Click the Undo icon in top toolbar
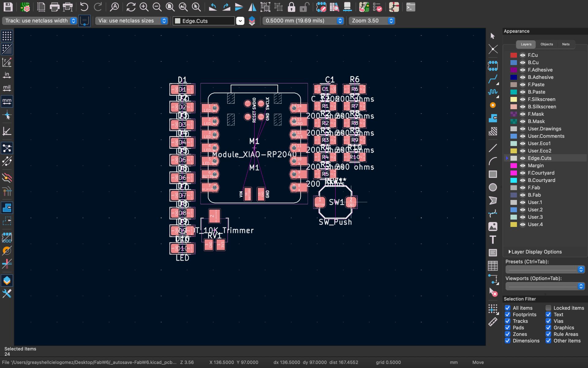The image size is (588, 368). (x=84, y=7)
